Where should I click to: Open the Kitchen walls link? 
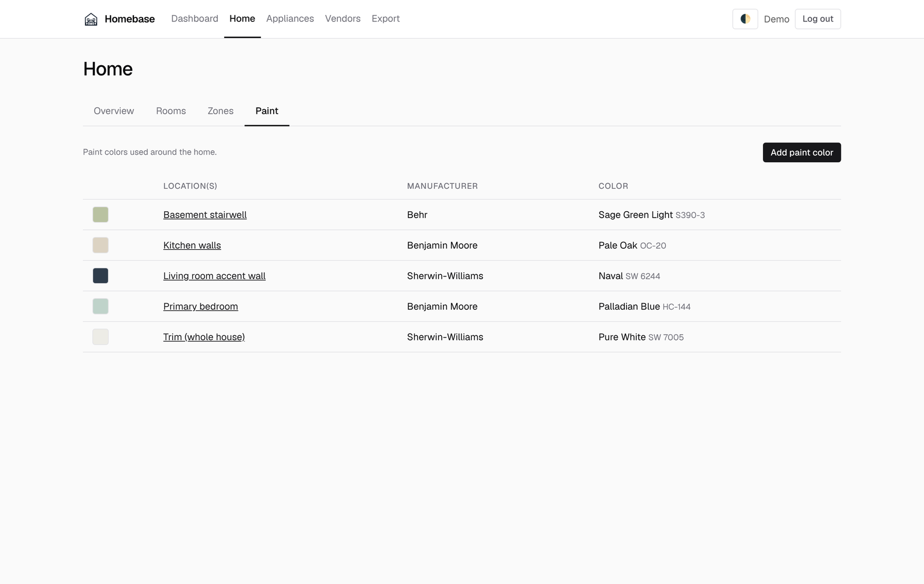tap(192, 245)
